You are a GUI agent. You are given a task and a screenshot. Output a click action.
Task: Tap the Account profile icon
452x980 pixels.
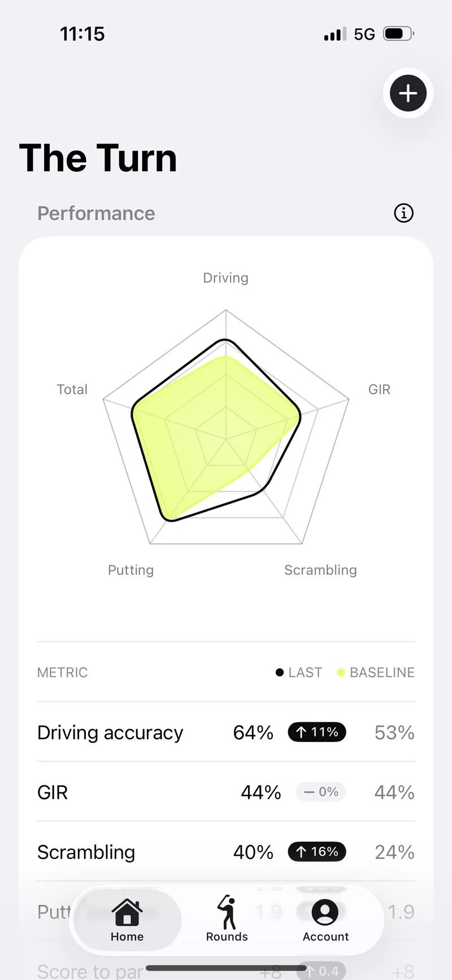325,912
